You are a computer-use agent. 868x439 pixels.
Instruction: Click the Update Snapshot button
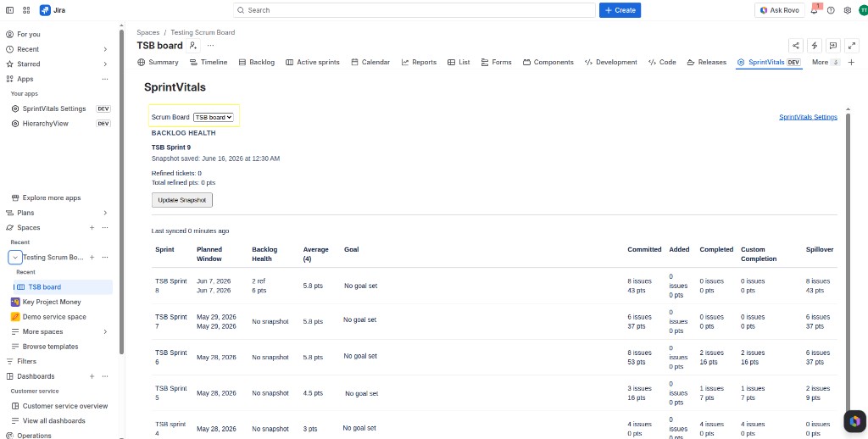coord(182,200)
